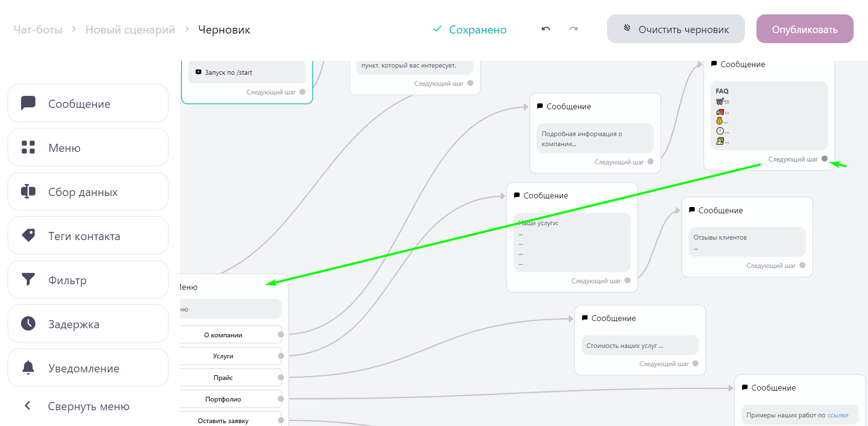
Task: Click the Стоимость наших услуг message text
Action: point(625,345)
